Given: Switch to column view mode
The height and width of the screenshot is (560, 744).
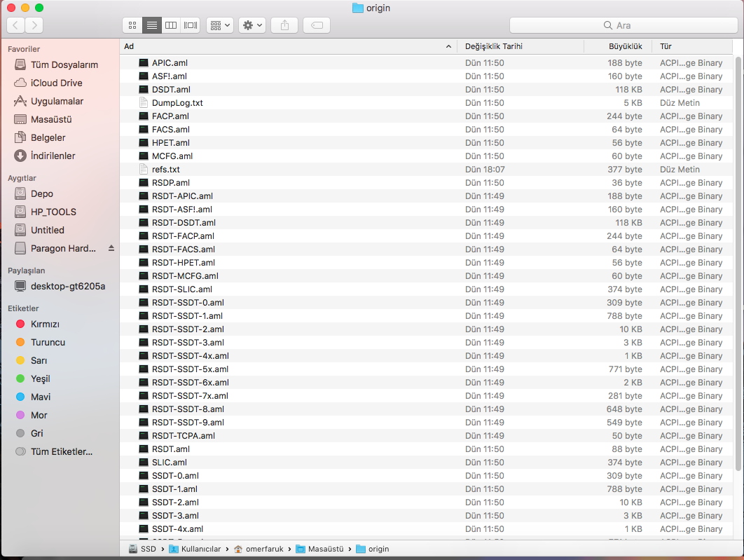Looking at the screenshot, I should click(171, 25).
